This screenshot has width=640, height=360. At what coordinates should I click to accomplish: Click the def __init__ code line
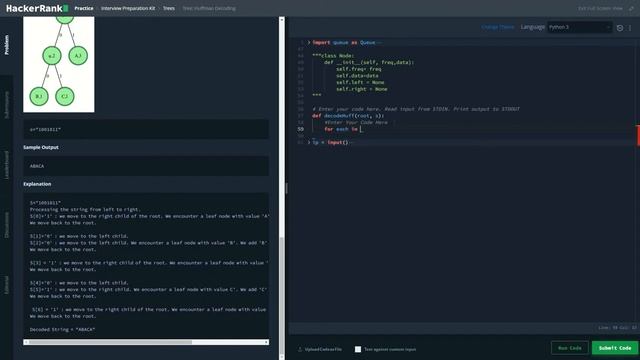(x=369, y=62)
